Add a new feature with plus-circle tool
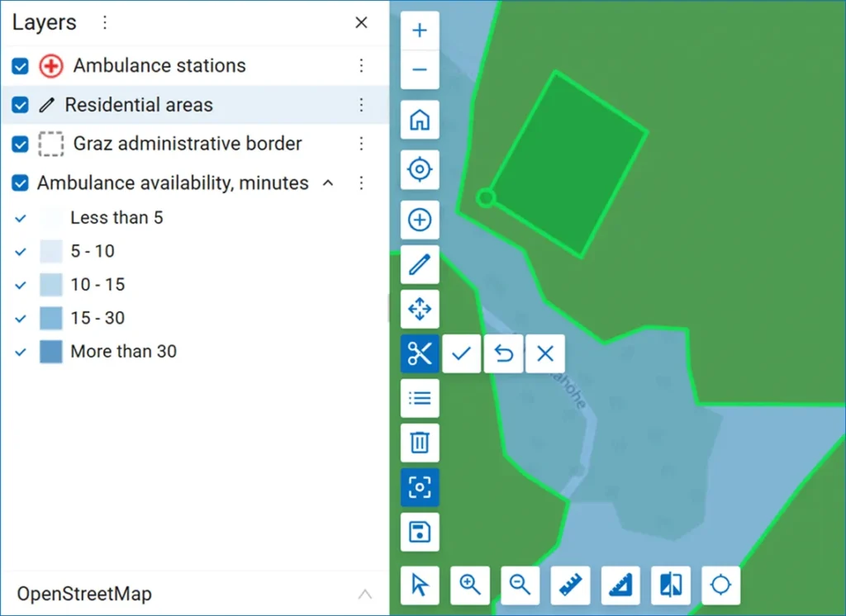Viewport: 846px width, 616px height. click(420, 220)
